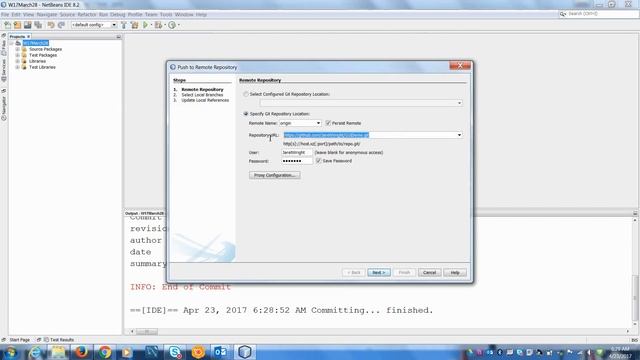Open Firefox from the taskbar
This screenshot has width=640, height=360.
pos(81,351)
